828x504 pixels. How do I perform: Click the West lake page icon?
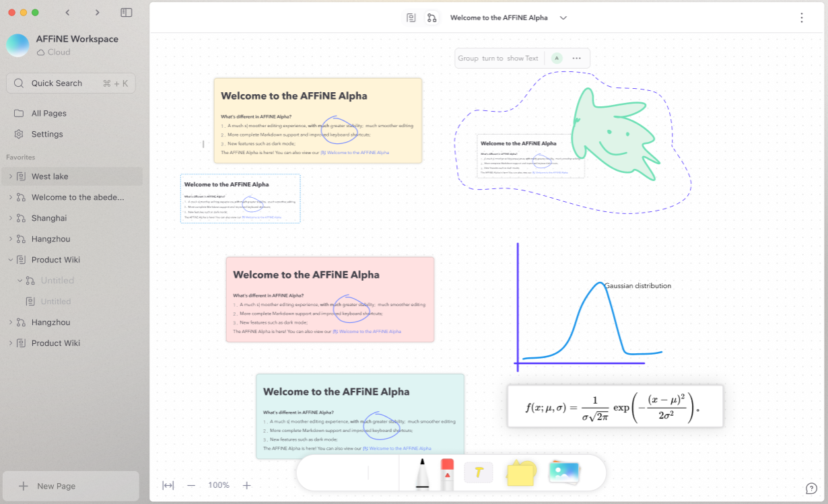click(x=21, y=176)
